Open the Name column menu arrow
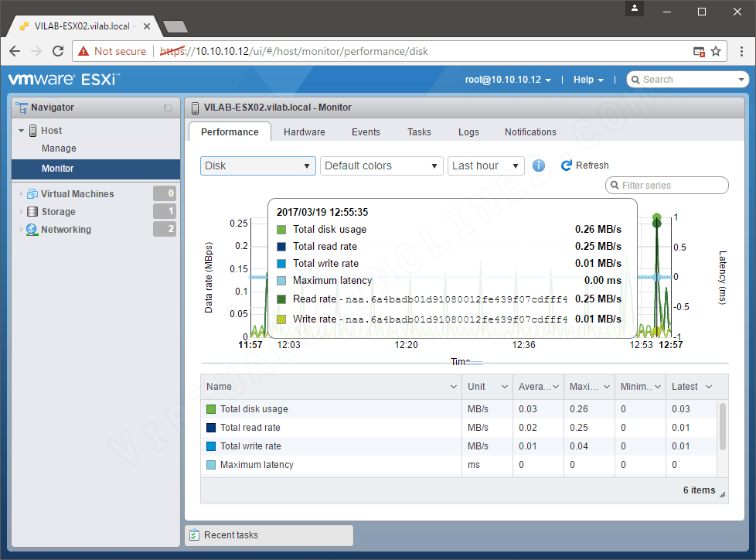The image size is (756, 560). click(x=454, y=387)
